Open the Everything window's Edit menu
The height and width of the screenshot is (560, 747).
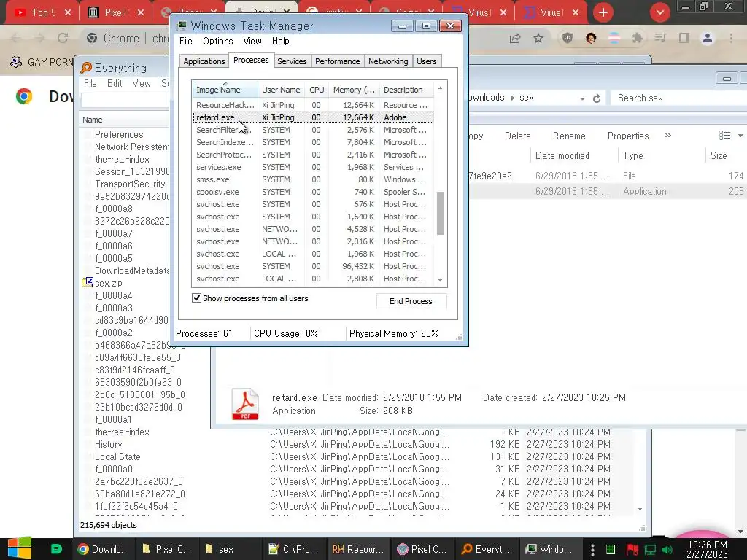click(115, 83)
